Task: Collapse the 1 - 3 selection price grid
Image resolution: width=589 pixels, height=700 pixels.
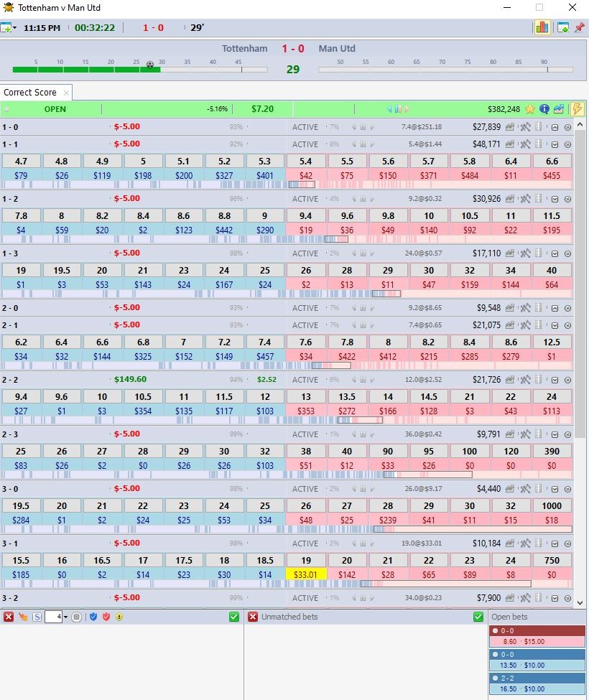Action: click(x=555, y=253)
